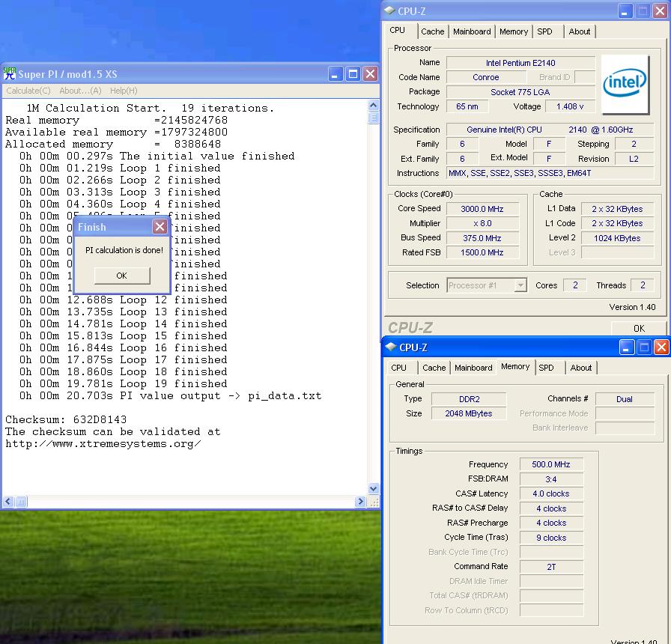The height and width of the screenshot is (644, 671).
Task: Click the xtremesystems.org URL text
Action: point(103,443)
